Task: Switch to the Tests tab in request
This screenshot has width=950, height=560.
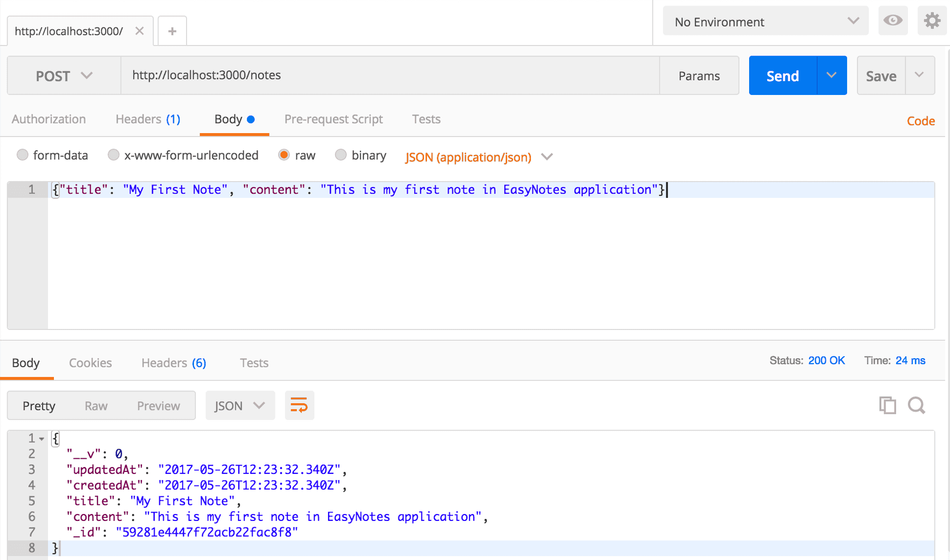Action: [x=425, y=119]
